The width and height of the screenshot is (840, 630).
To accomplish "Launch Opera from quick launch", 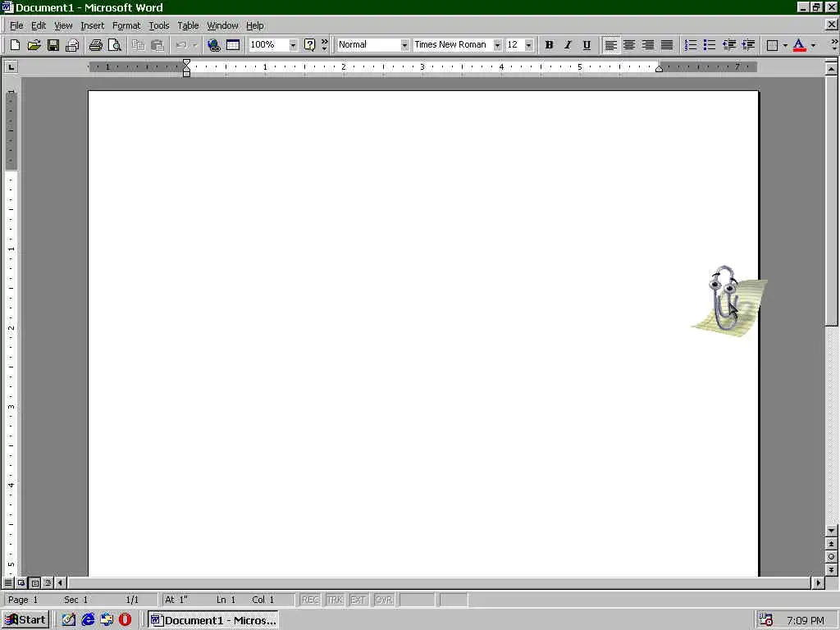I will point(126,620).
